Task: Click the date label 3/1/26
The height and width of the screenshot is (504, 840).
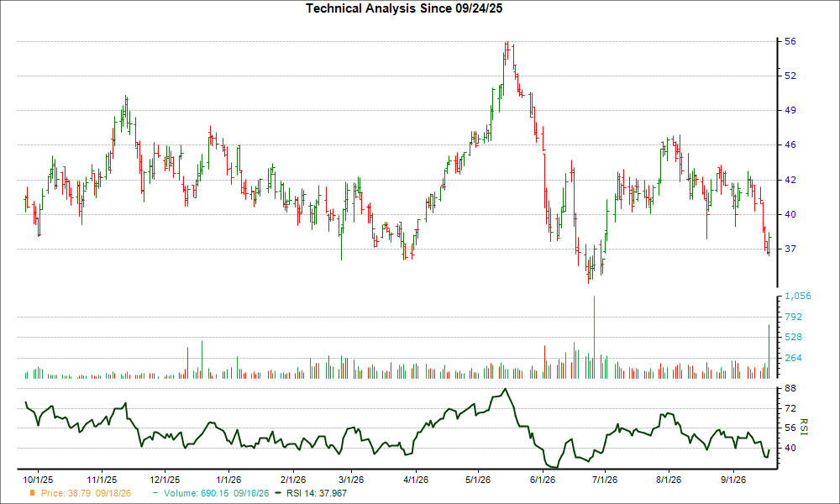Action: click(351, 480)
